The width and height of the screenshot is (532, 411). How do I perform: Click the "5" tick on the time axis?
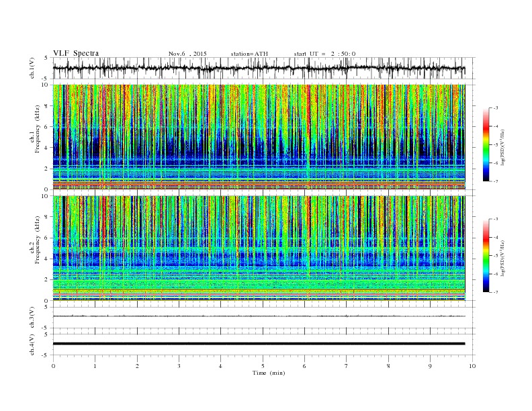click(263, 366)
